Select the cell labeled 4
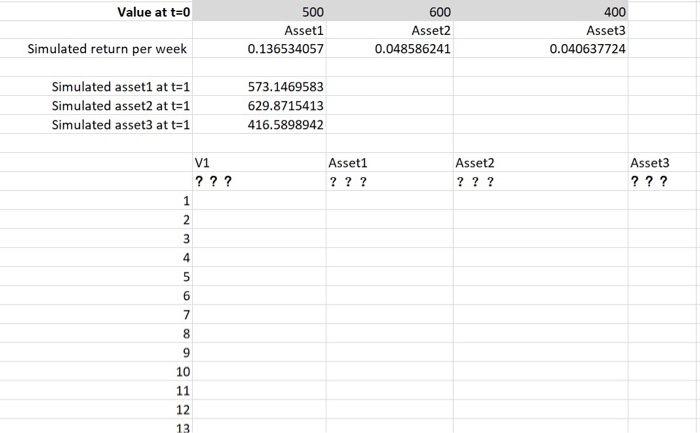Image resolution: width=700 pixels, height=433 pixels. point(96,258)
